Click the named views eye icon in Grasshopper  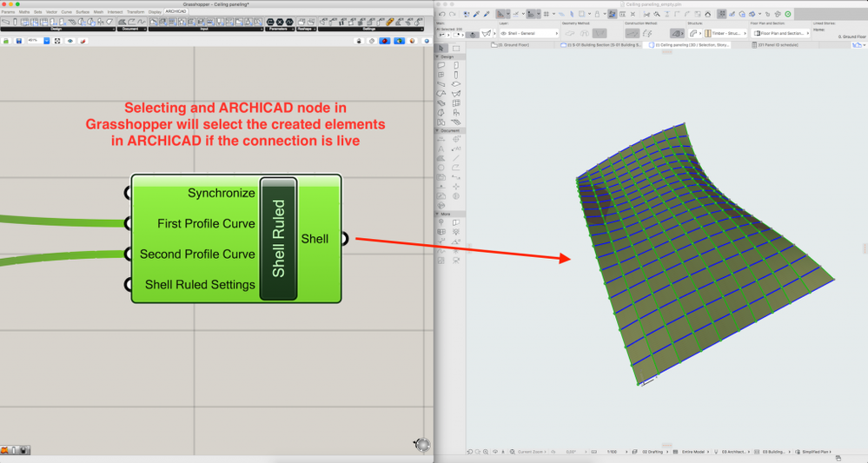pyautogui.click(x=70, y=41)
